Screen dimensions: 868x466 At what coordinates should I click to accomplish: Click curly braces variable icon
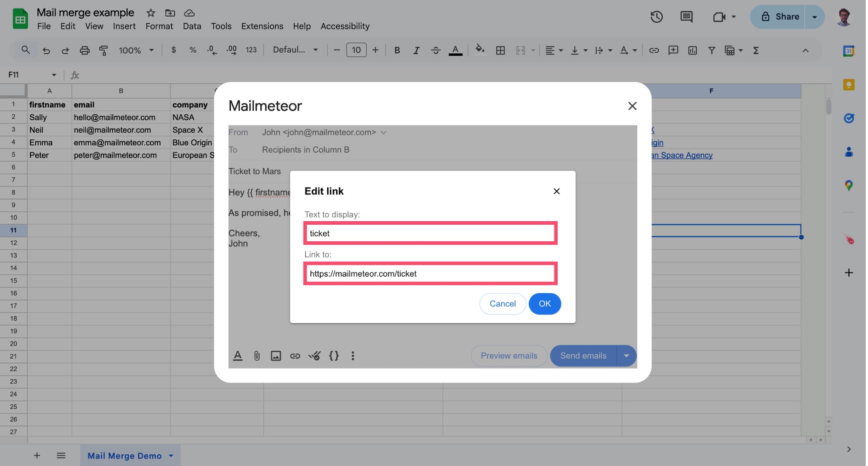(334, 356)
